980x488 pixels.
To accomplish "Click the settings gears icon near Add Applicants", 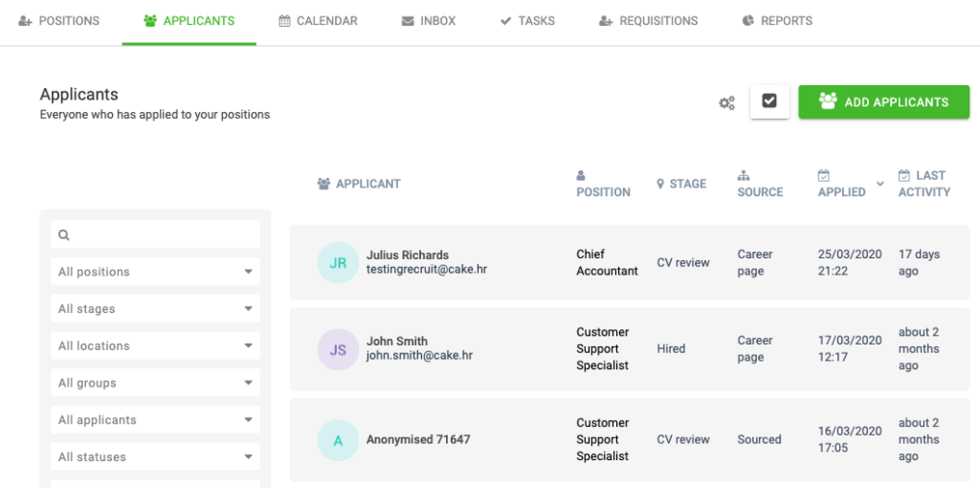I will 726,102.
